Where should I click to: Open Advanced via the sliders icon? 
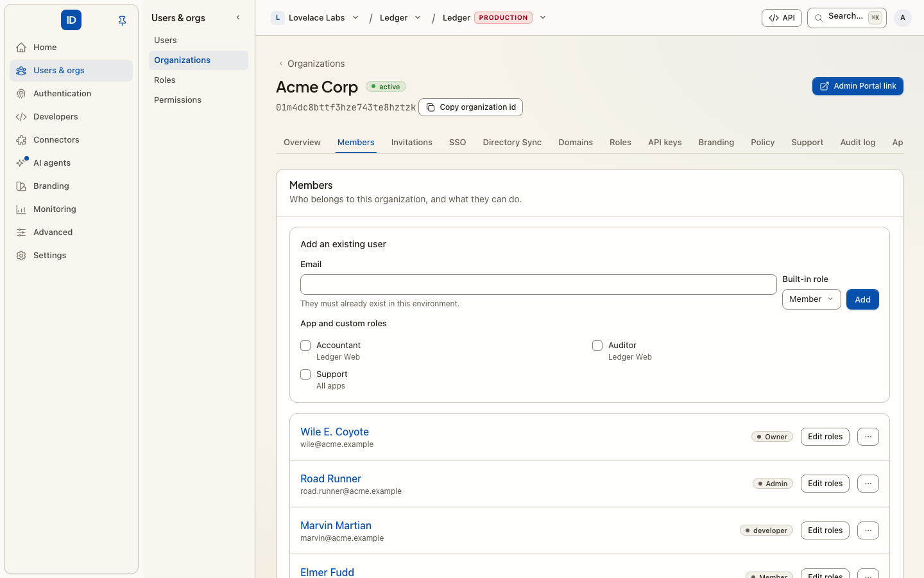tap(21, 232)
